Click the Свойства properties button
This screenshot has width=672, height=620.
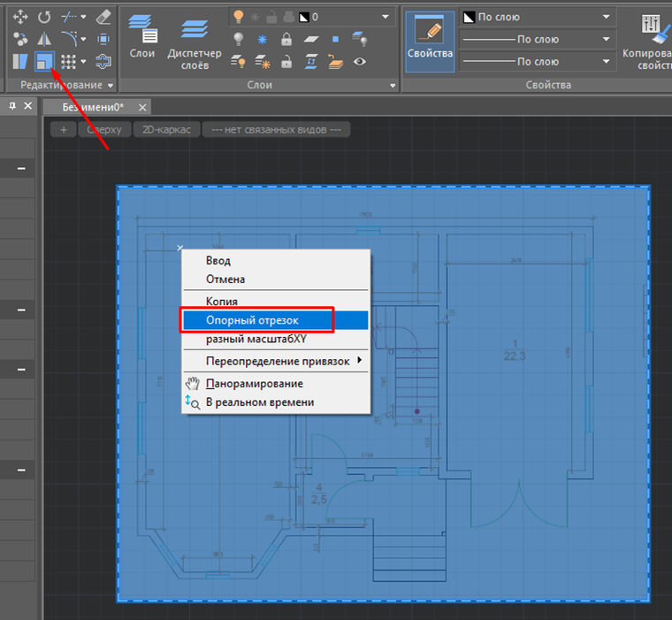click(x=430, y=36)
